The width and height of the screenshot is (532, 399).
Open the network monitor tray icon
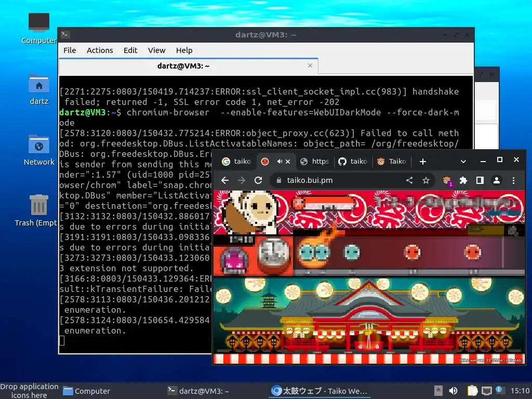[486, 391]
